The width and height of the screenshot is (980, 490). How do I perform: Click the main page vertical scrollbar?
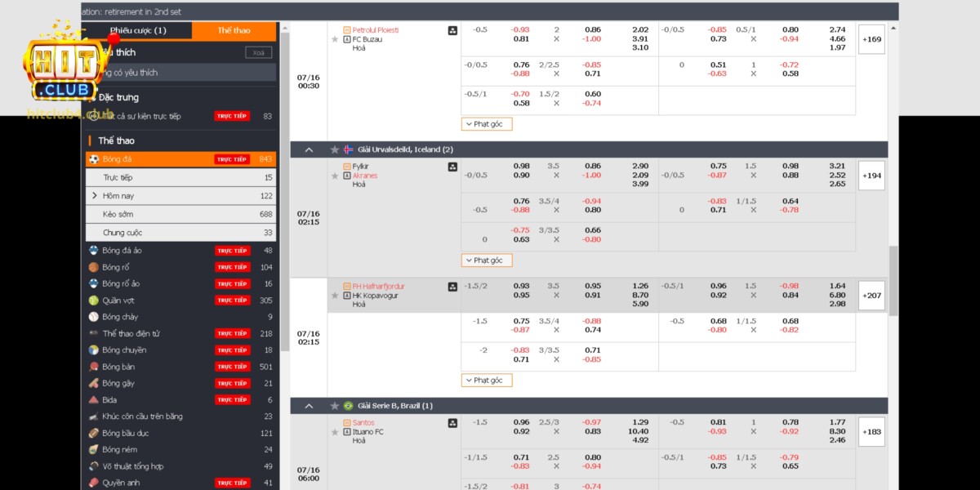[893, 278]
